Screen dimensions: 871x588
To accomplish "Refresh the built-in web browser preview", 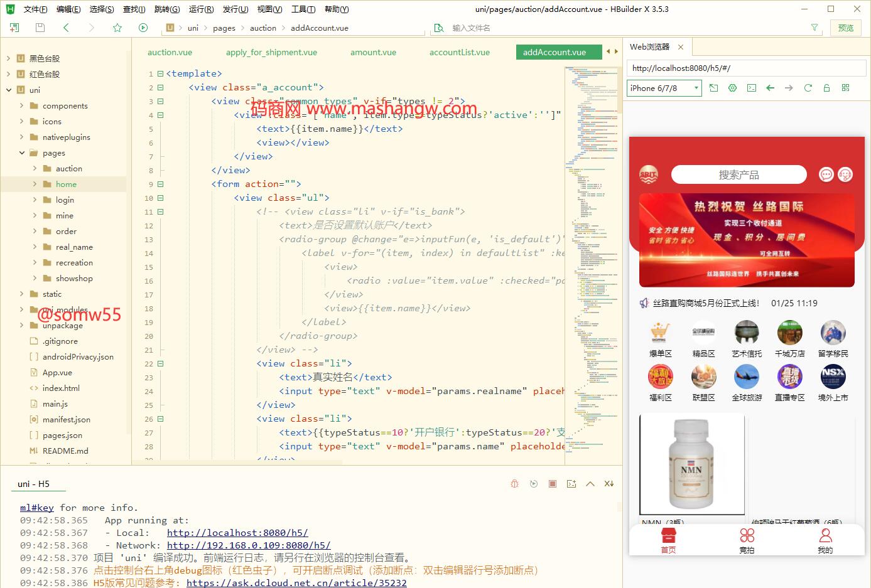I will point(808,88).
